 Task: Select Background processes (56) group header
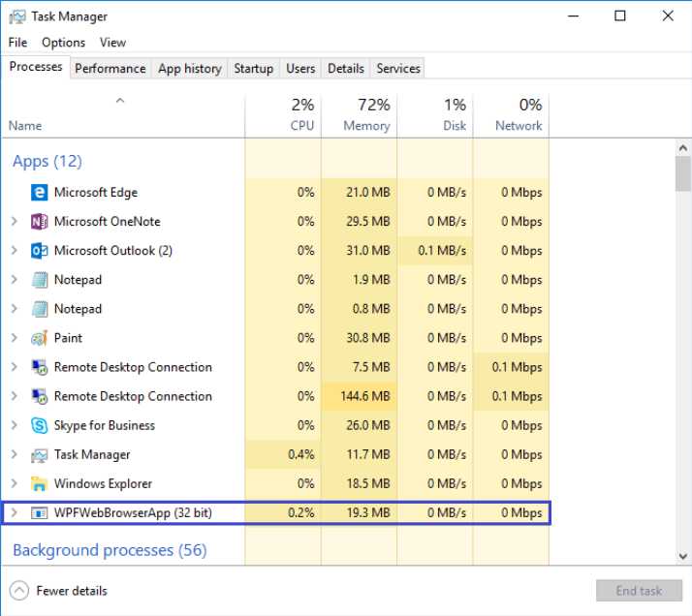tap(110, 550)
